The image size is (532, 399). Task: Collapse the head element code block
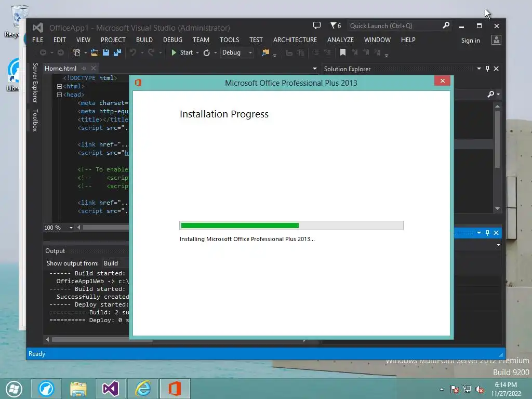coord(59,95)
